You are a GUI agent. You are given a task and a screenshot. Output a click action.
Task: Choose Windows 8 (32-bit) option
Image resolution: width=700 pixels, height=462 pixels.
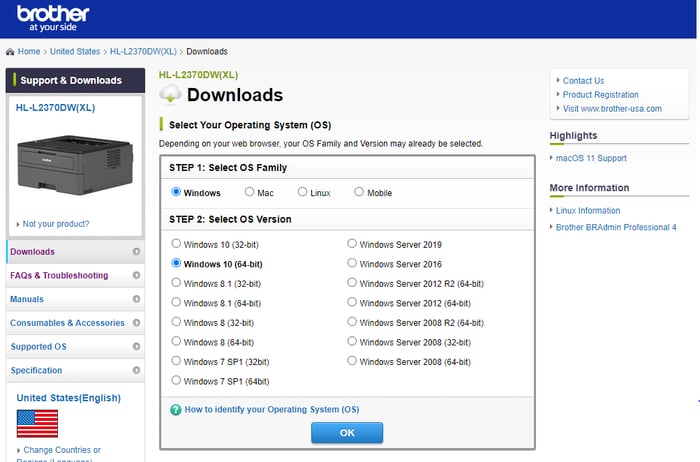coord(176,322)
